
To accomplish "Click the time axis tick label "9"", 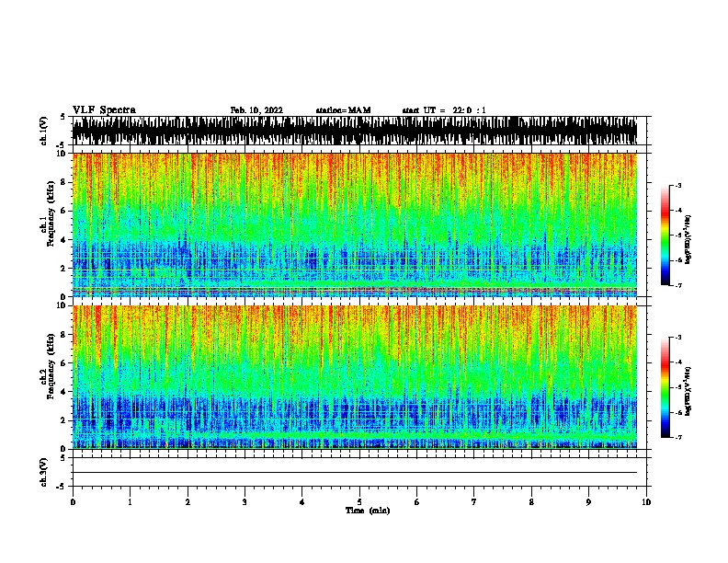I will (x=588, y=502).
